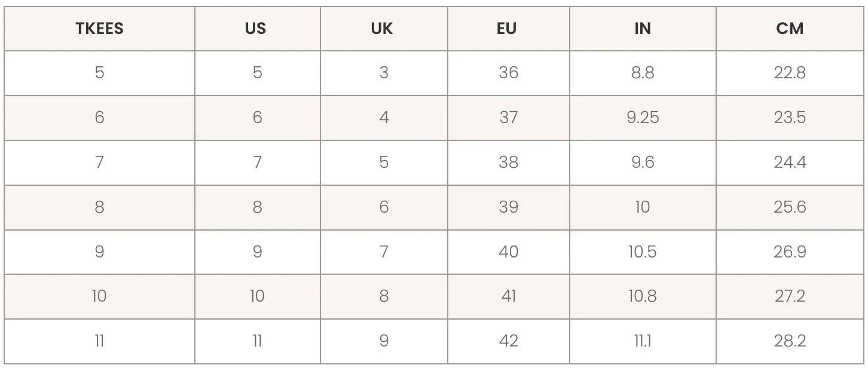Select EU size 40 cell
Image resolution: width=868 pixels, height=368 pixels.
508,252
